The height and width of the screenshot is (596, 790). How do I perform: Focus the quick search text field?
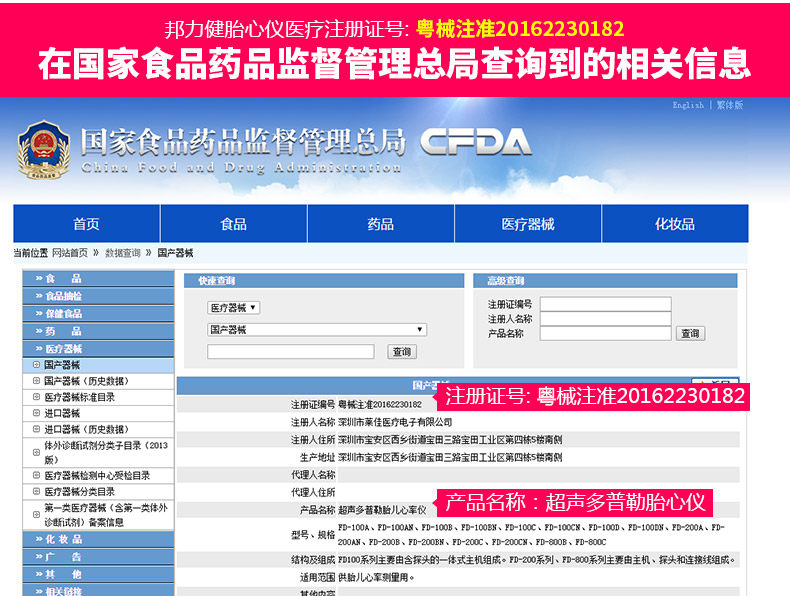point(291,352)
